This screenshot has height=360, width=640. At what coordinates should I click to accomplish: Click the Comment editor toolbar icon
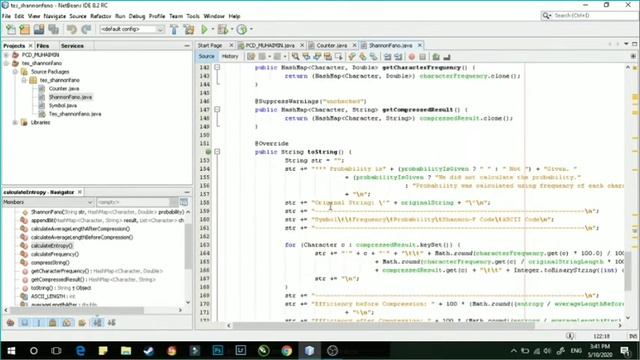[x=436, y=57]
